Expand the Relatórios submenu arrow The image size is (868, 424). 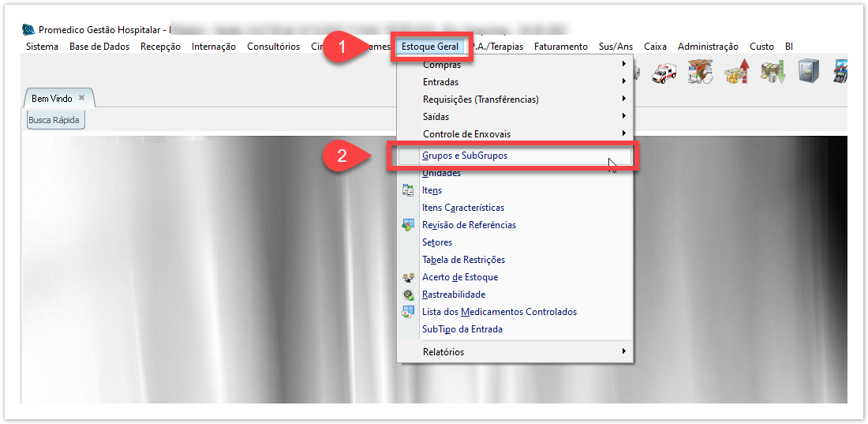tap(623, 352)
